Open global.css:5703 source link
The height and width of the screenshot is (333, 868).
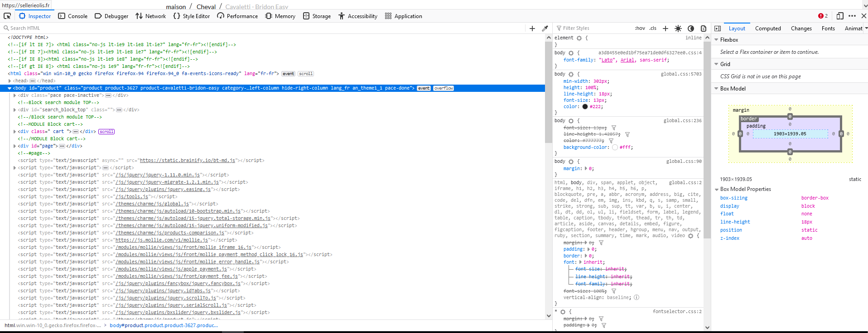tap(681, 74)
